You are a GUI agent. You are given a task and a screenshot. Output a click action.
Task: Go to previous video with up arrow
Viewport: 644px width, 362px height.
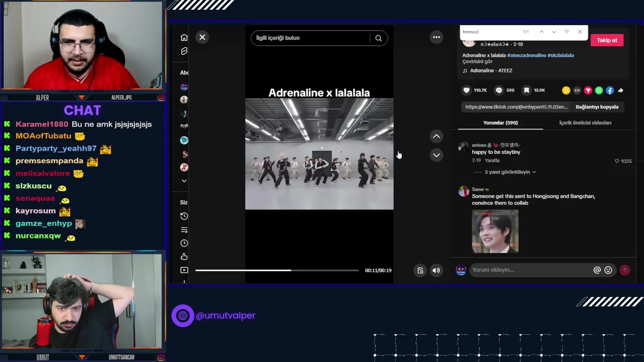point(436,136)
